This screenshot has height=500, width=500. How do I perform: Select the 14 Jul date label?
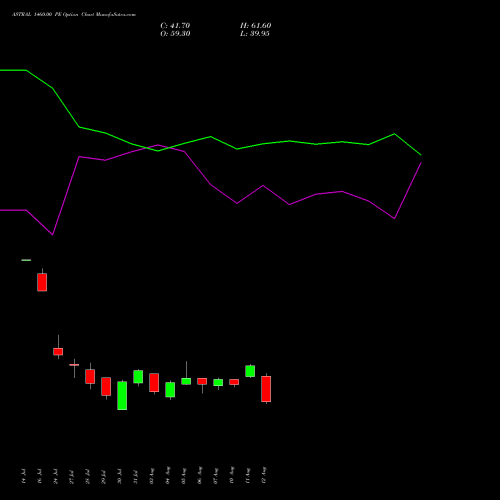point(23,476)
